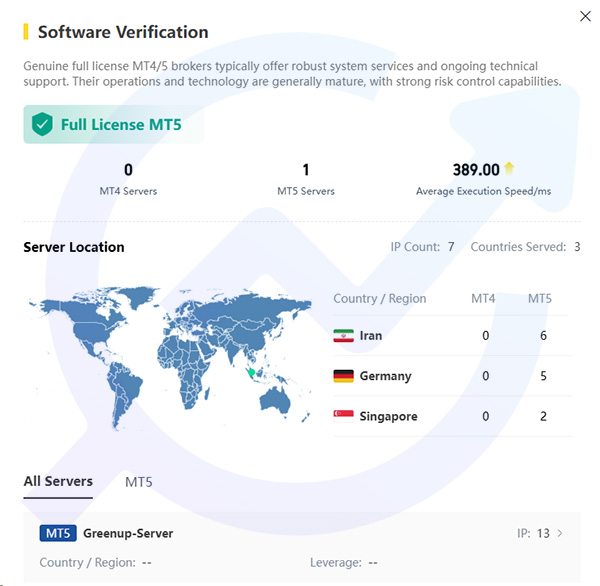
Task: Select the All Servers tab
Action: (x=58, y=481)
